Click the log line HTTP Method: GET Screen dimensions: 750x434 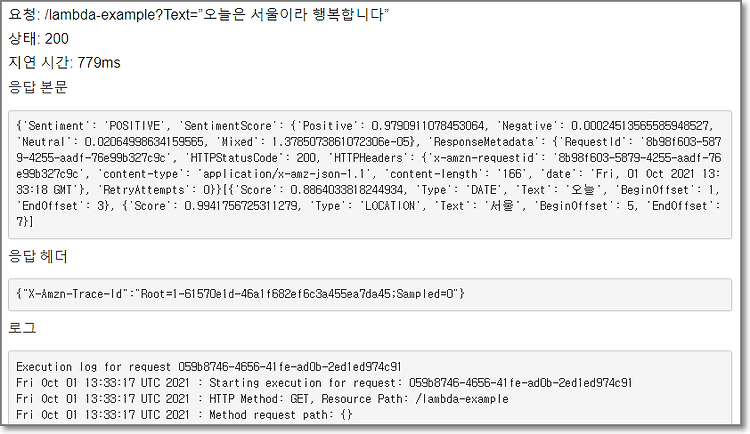point(262,399)
